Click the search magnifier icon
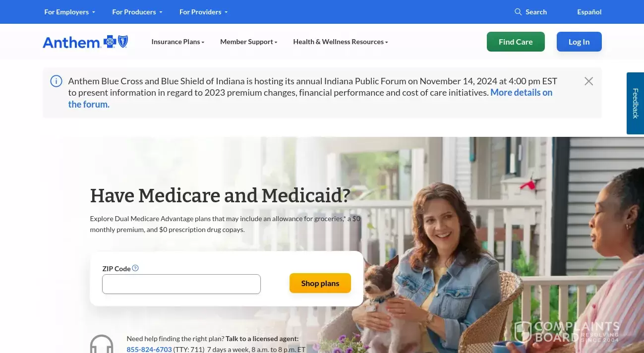The width and height of the screenshot is (644, 353). (x=518, y=12)
